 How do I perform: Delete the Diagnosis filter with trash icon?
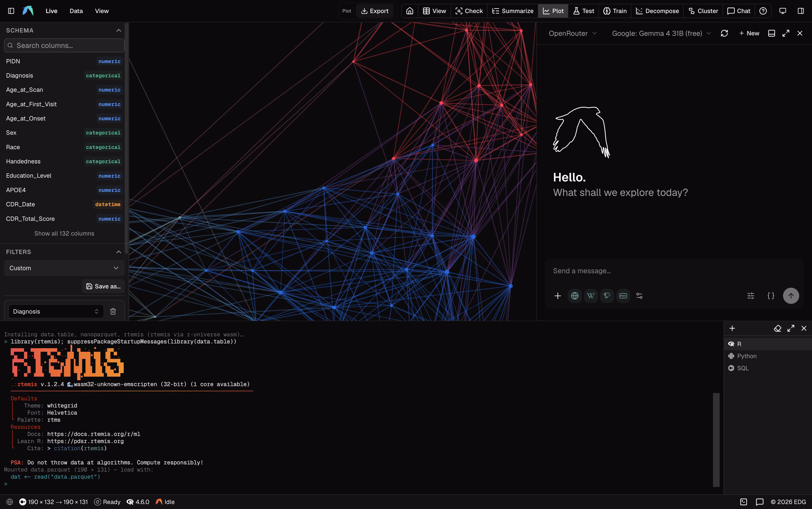pos(113,311)
